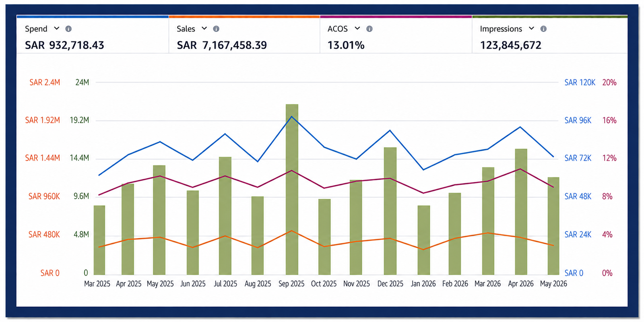Click the Jun 2025 x-axis label
The width and height of the screenshot is (644, 322).
coord(193,284)
